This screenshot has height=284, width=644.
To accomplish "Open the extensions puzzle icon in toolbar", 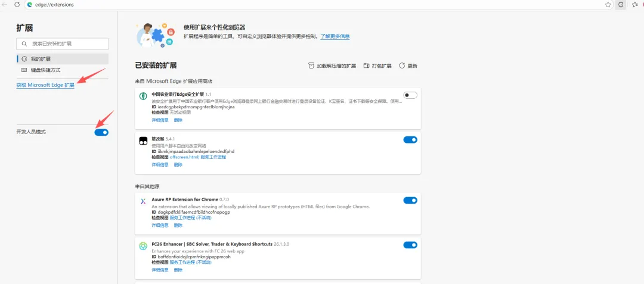I will (621, 5).
